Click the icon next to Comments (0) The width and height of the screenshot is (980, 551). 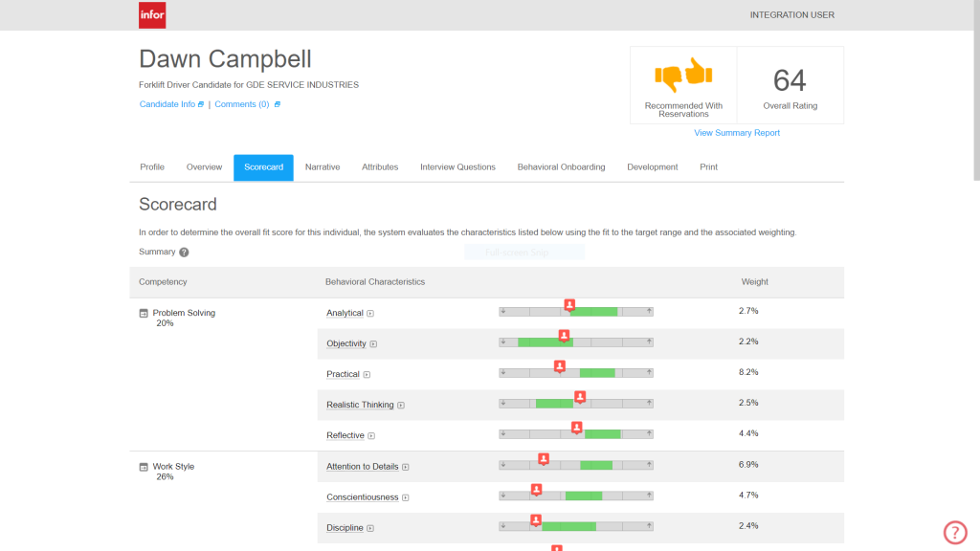276,104
